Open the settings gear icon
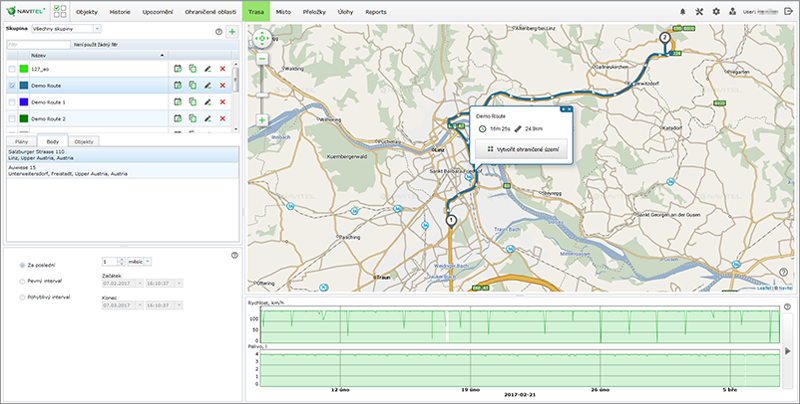Screen dimensions: 800x404 tap(715, 11)
